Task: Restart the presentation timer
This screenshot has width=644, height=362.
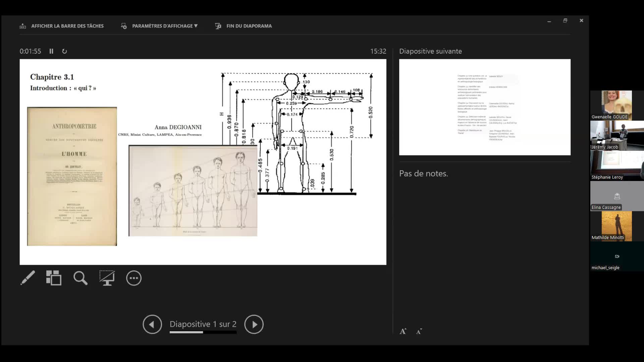Action: (64, 51)
